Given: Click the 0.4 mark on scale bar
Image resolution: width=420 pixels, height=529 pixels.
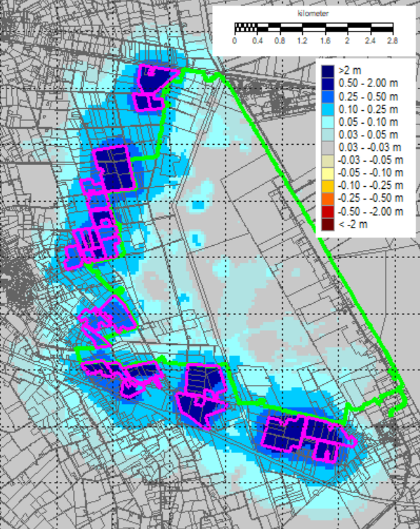Looking at the screenshot, I should point(257,41).
